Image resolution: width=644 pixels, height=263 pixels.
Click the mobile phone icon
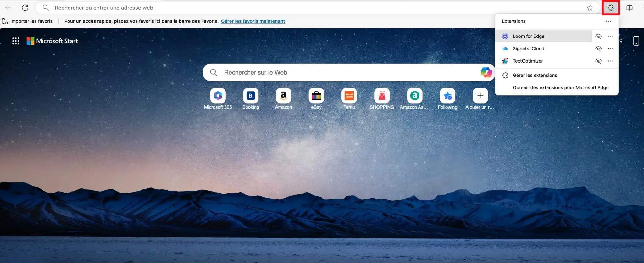tap(636, 41)
